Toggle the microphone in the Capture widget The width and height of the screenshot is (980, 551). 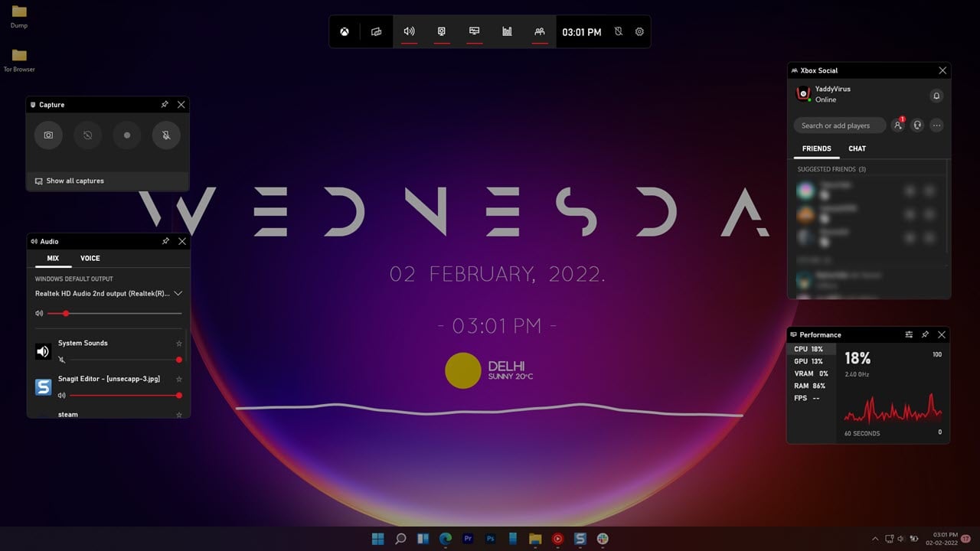coord(166,135)
